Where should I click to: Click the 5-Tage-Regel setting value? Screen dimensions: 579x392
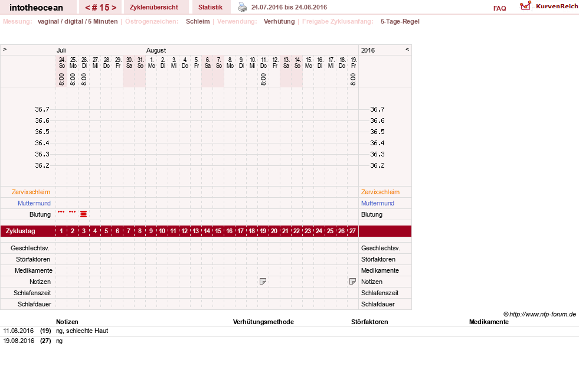coord(400,21)
